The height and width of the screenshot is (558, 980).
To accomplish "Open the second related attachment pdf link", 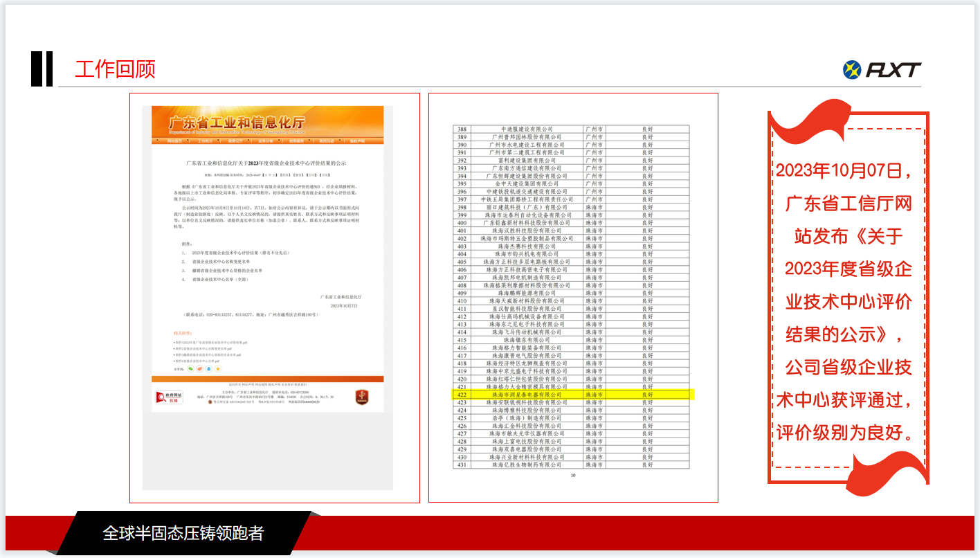I will (202, 349).
